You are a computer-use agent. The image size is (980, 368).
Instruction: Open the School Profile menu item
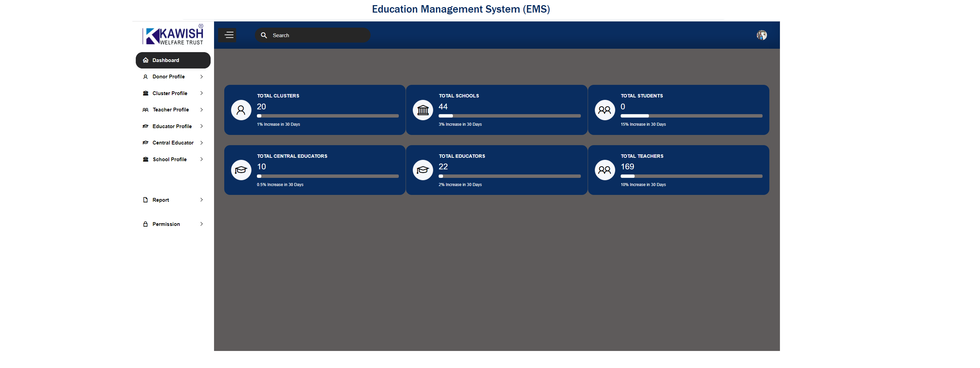pyautogui.click(x=173, y=159)
